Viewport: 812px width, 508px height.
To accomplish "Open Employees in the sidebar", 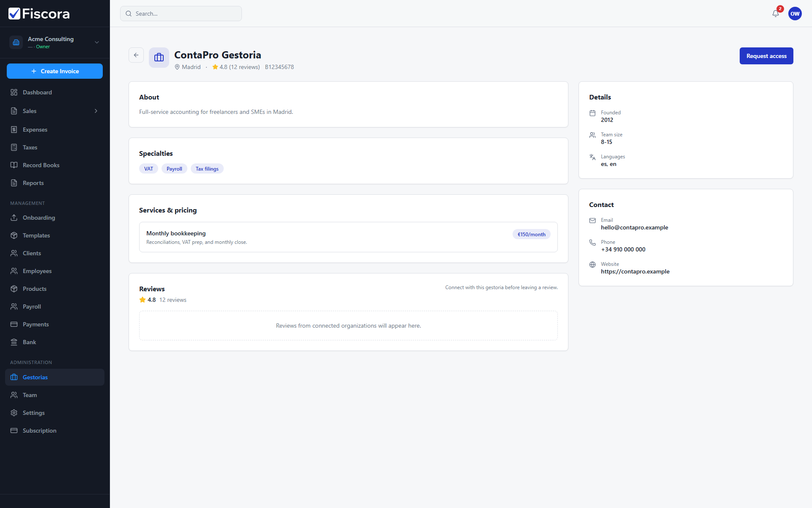I will click(55, 271).
